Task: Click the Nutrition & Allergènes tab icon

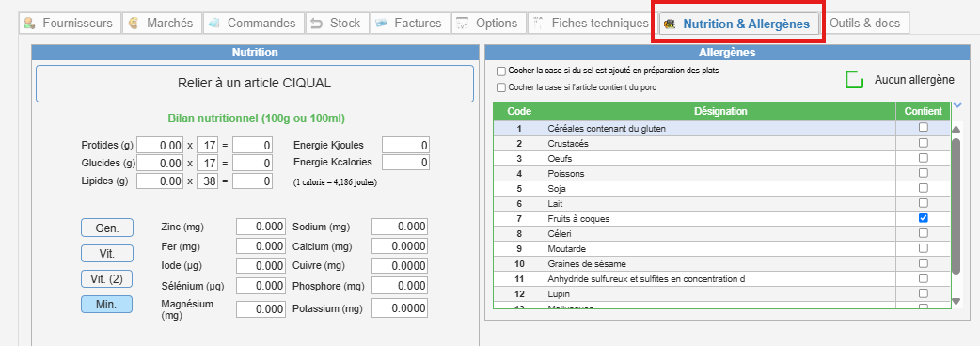Action: click(670, 24)
